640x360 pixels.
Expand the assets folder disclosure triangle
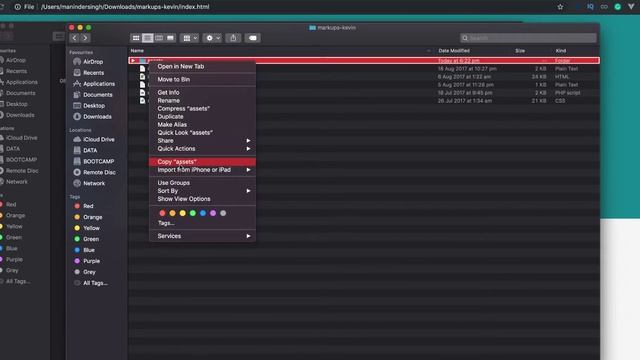tap(133, 60)
